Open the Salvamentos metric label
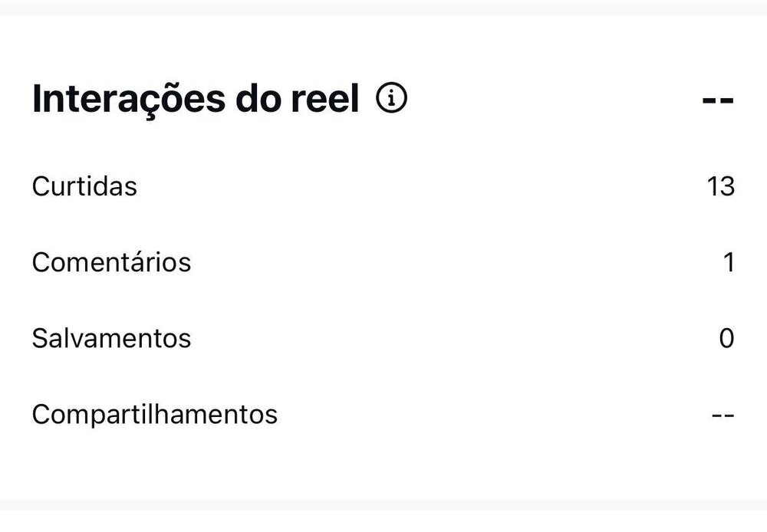 111,338
